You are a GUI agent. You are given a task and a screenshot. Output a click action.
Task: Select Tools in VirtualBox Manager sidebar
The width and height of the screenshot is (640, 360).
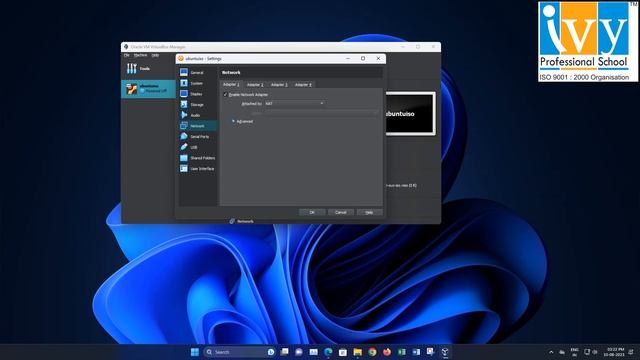coord(139,69)
